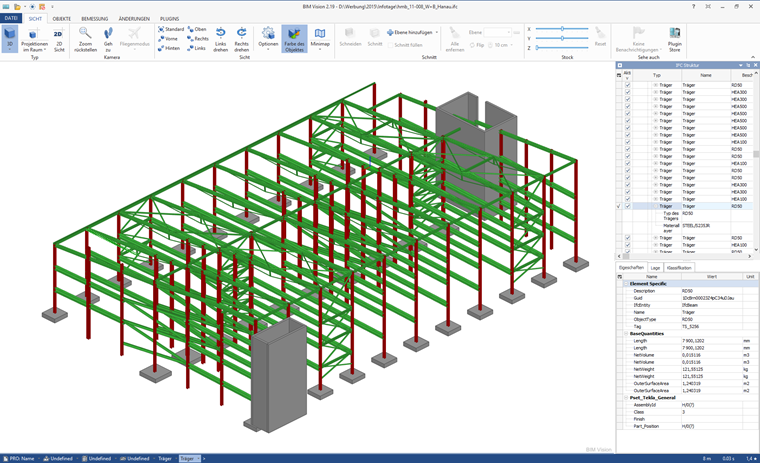This screenshot has width=760, height=463.
Task: Select the IfcEntity property row
Action: [688, 305]
